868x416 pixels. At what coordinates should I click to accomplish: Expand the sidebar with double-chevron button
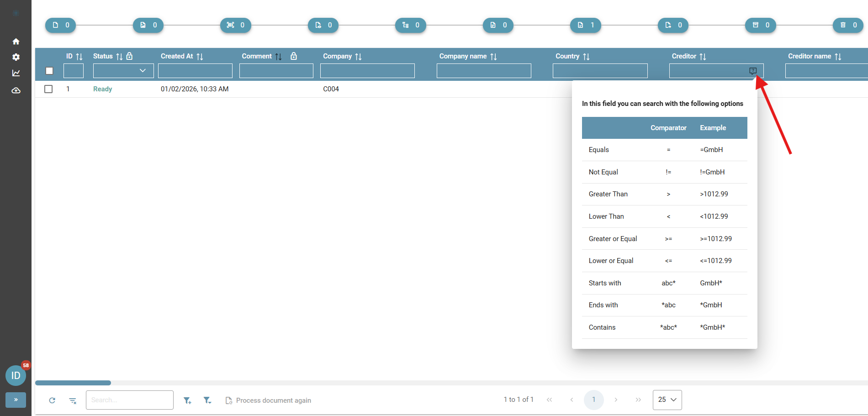16,400
